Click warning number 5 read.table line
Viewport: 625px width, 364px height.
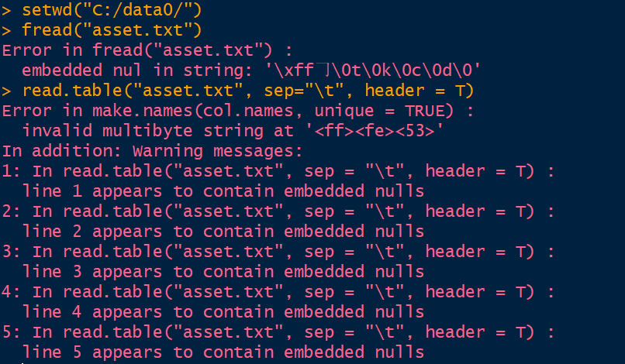click(x=278, y=332)
